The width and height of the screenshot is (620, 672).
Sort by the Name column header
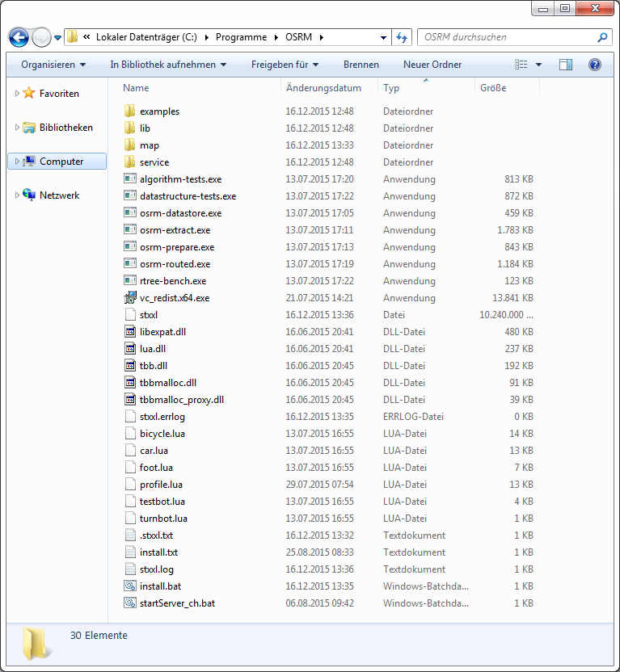click(136, 88)
